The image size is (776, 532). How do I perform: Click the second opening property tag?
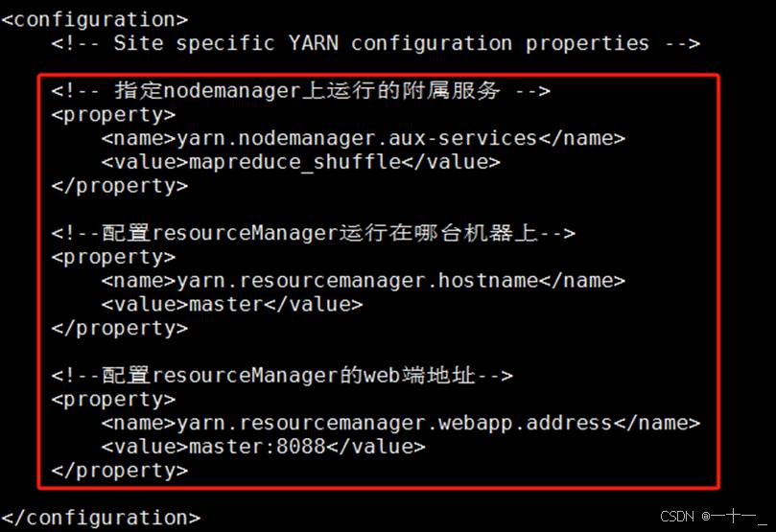coord(113,257)
